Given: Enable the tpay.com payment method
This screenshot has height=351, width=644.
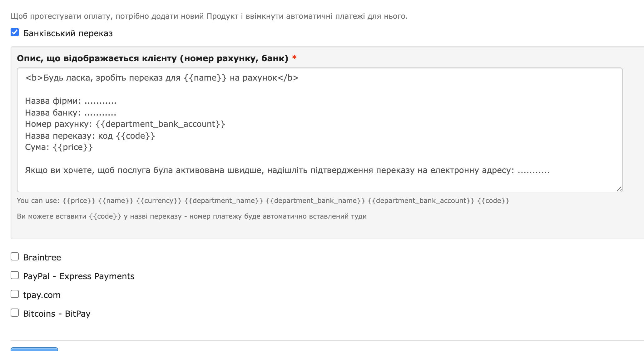Looking at the screenshot, I should [x=14, y=294].
